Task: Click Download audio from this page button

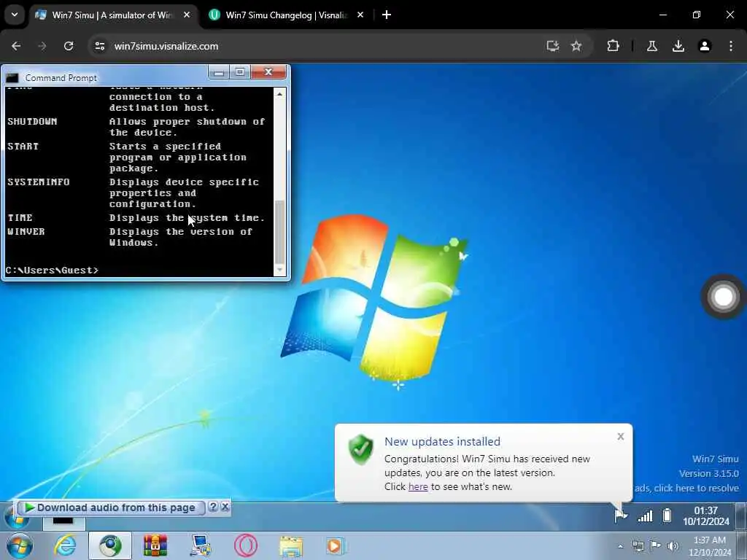Action: [x=111, y=507]
